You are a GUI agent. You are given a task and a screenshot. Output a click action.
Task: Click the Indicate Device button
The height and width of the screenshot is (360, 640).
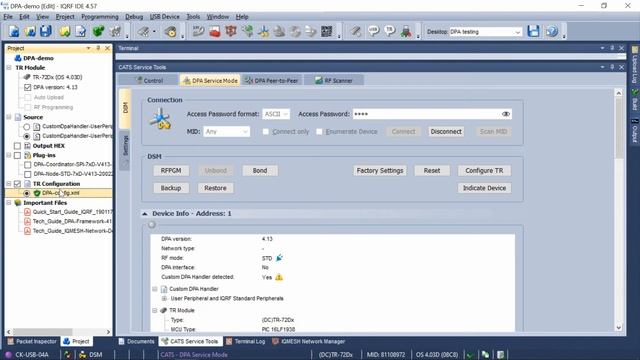click(x=484, y=188)
